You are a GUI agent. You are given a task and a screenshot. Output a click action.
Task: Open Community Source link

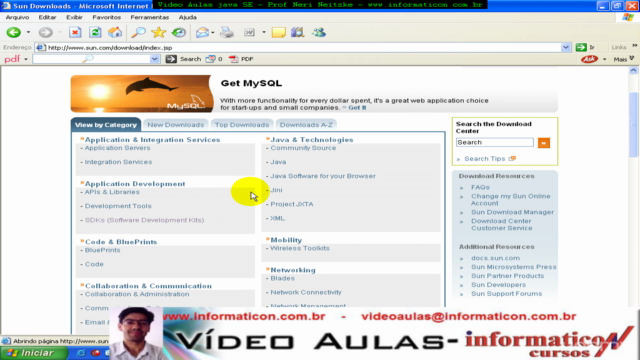pyautogui.click(x=303, y=148)
